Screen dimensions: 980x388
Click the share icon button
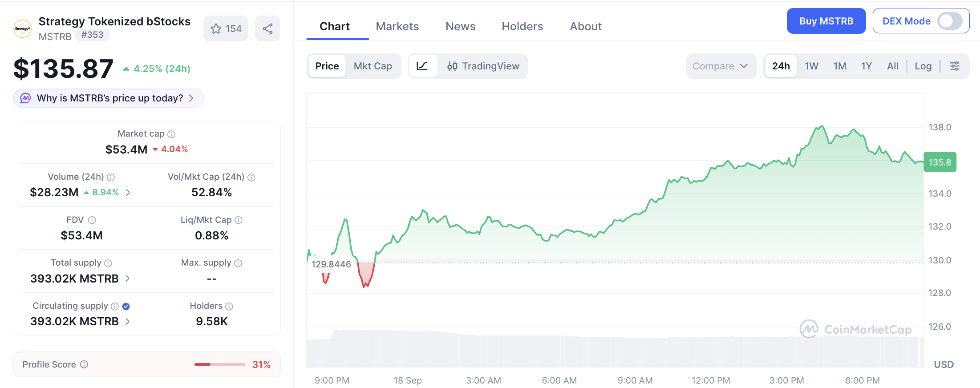(267, 29)
